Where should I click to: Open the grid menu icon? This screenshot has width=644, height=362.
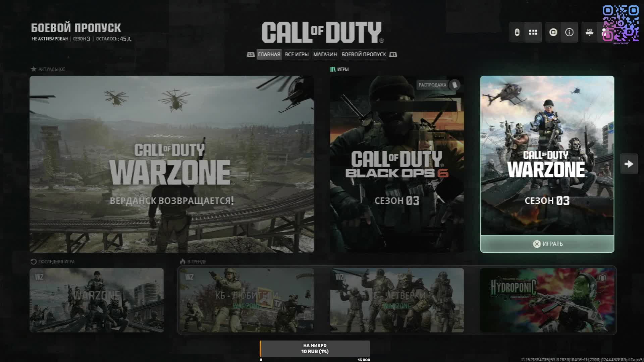(533, 32)
